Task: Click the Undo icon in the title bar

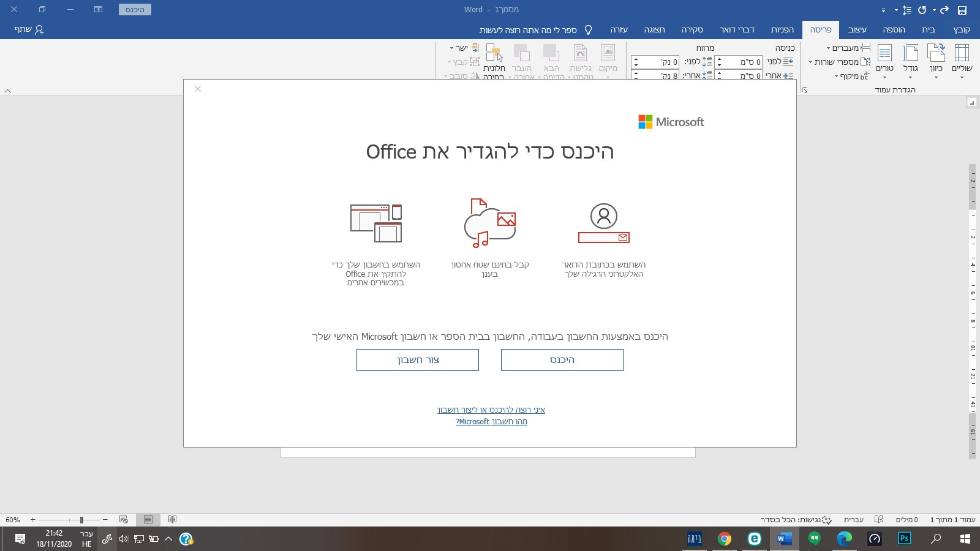Action: click(944, 10)
